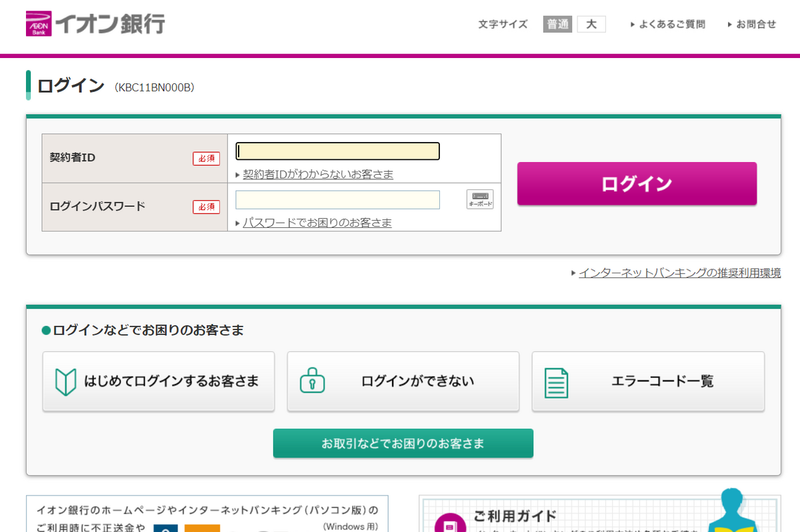Click the ログインパスワード row label
The image size is (800, 532).
(x=97, y=207)
